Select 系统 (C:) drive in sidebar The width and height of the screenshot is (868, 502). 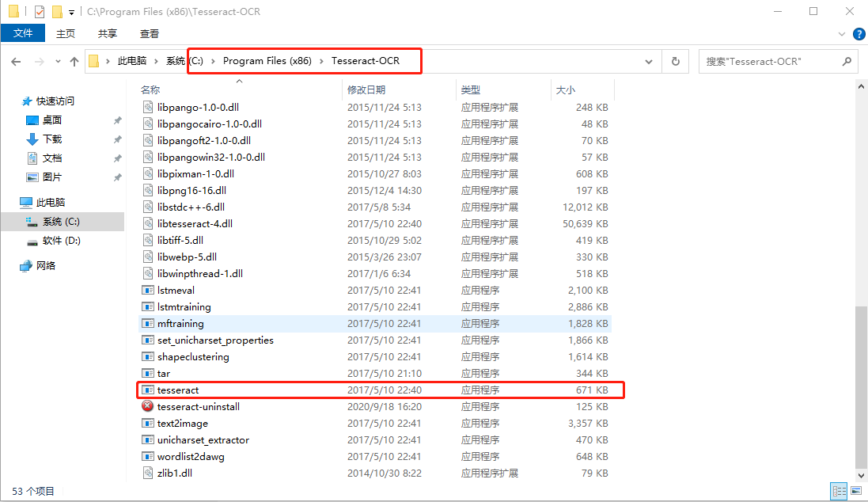[61, 222]
